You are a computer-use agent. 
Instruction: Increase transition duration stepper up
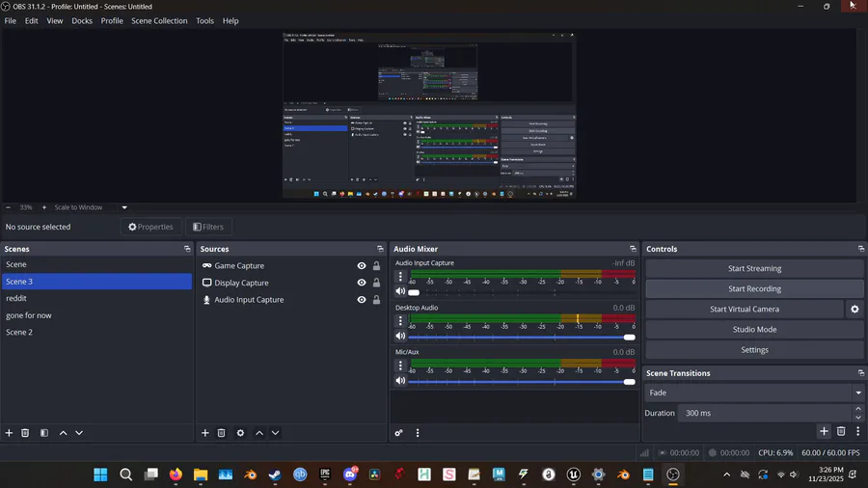click(858, 409)
